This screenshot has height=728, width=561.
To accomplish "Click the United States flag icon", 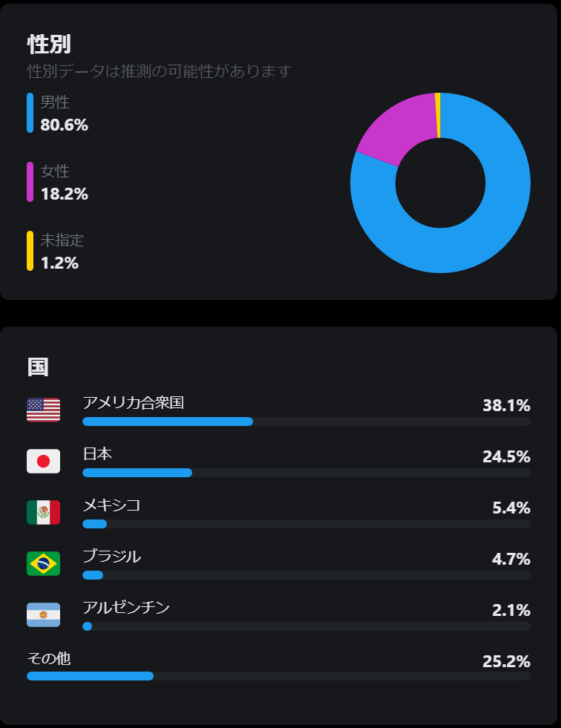I will tap(43, 410).
